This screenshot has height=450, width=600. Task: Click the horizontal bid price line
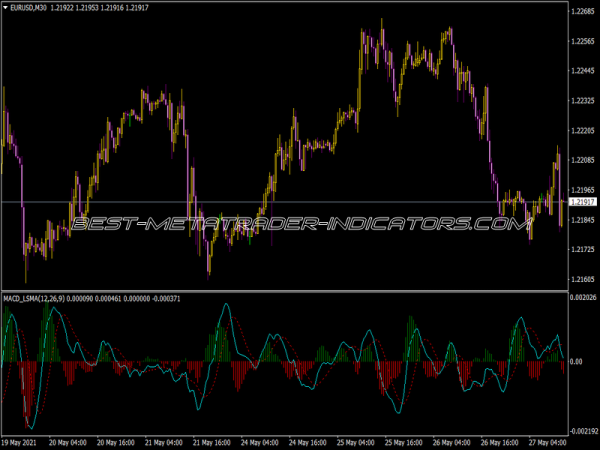click(x=300, y=203)
